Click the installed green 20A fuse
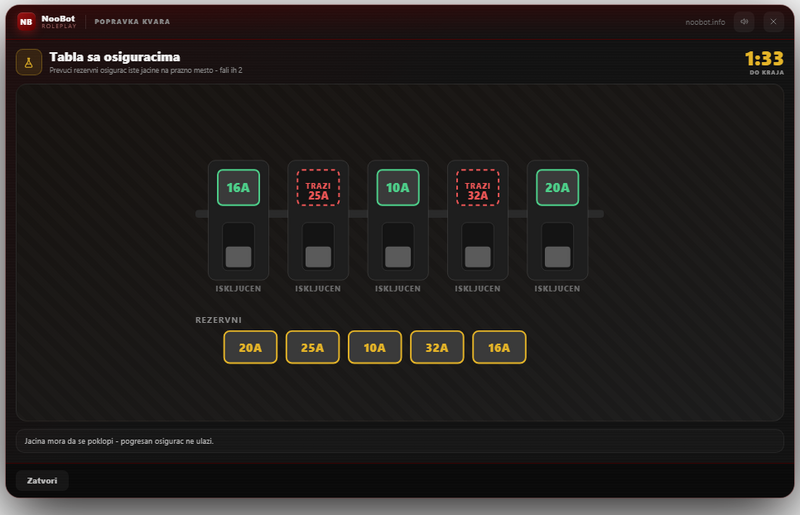Image resolution: width=800 pixels, height=515 pixels. click(557, 188)
